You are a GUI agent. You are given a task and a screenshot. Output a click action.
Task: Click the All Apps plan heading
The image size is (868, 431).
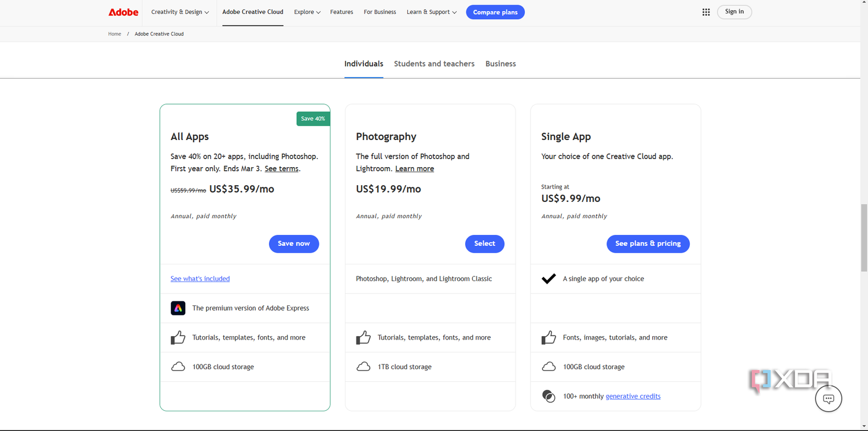pos(190,137)
